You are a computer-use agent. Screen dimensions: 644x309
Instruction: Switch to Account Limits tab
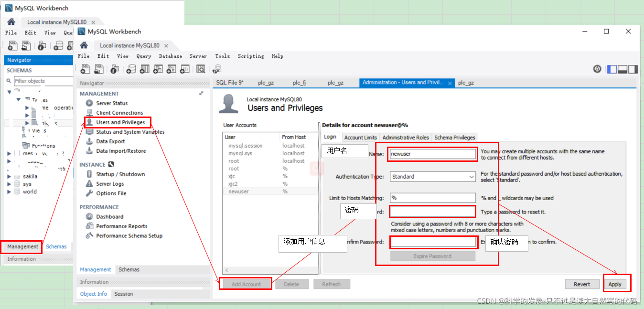coord(361,138)
